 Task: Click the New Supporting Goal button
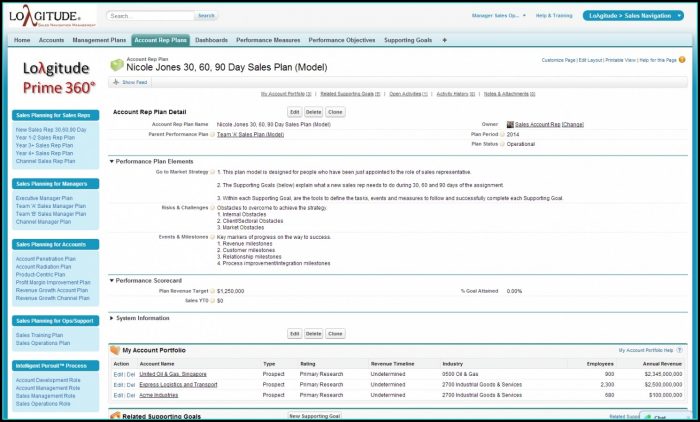tap(315, 416)
